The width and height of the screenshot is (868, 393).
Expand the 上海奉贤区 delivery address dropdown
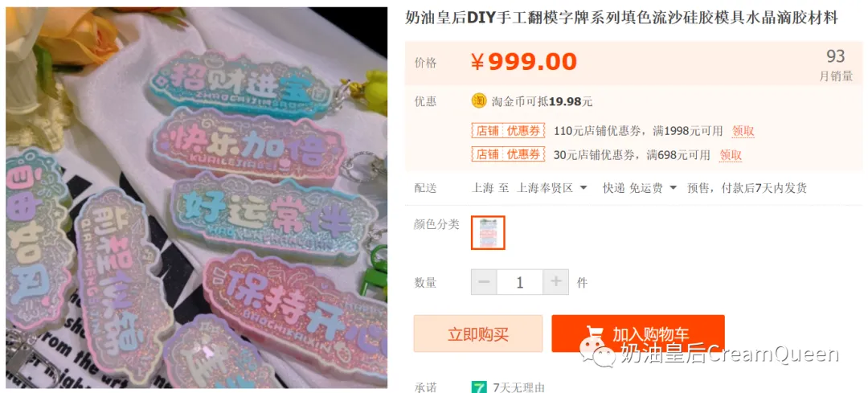(x=583, y=188)
